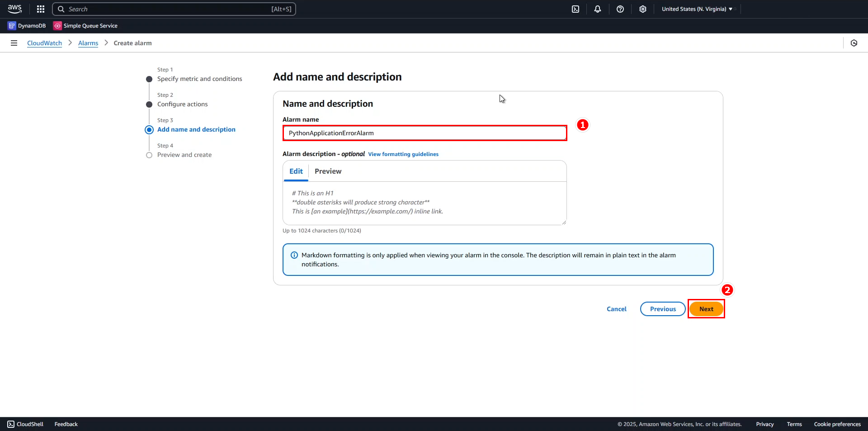Click the 'Create alarm' breadcrumb text
The height and width of the screenshot is (431, 868).
pos(132,43)
